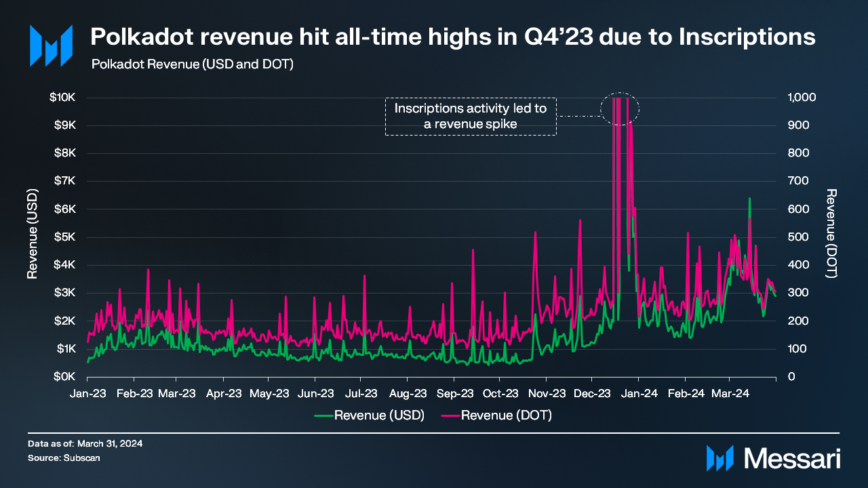Click the $6K label on the left axis
This screenshot has width=868, height=488.
tap(64, 209)
